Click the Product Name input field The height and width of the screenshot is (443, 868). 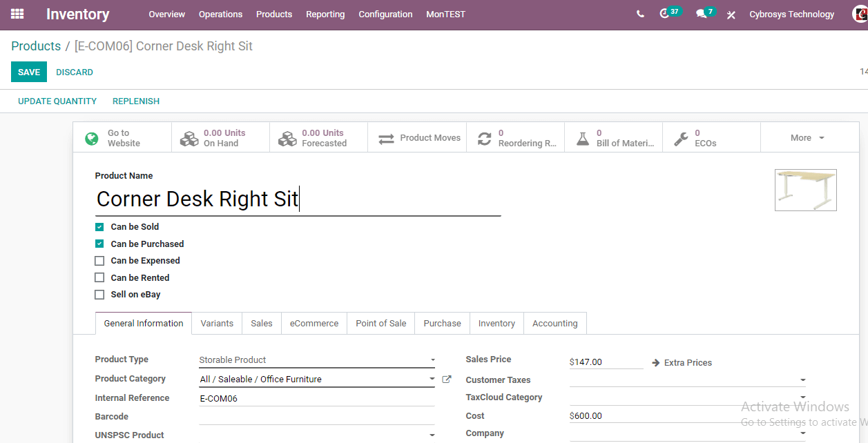point(298,199)
